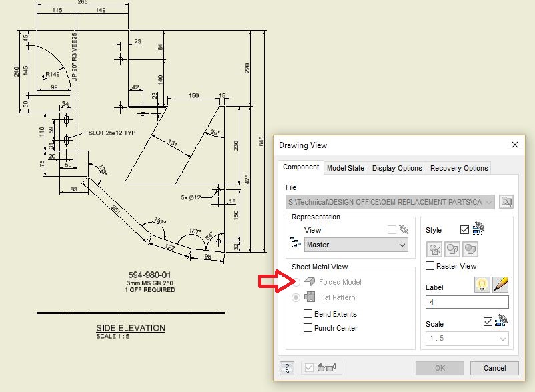Viewport: 535px width, 392px height.
Task: Enable Punch Center display
Action: pyautogui.click(x=308, y=327)
